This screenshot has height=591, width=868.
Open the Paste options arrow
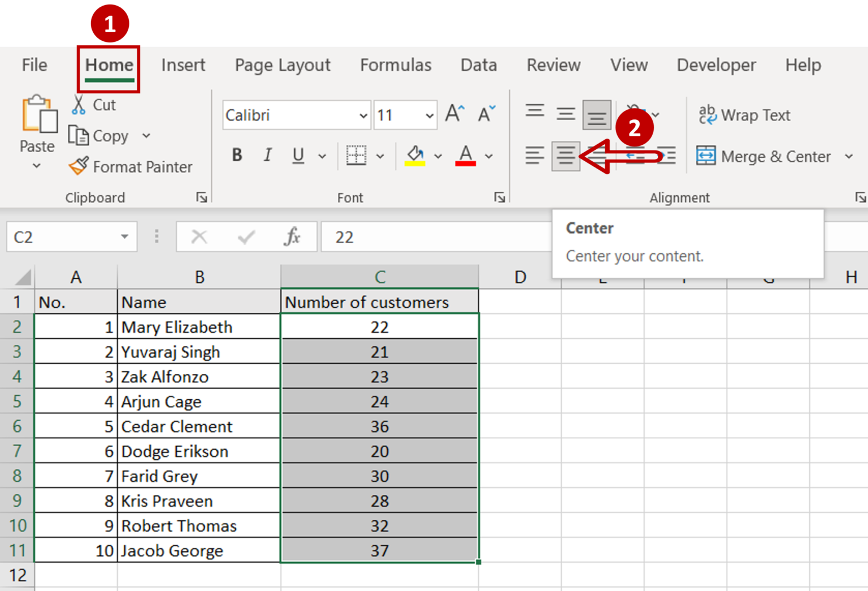pyautogui.click(x=37, y=166)
